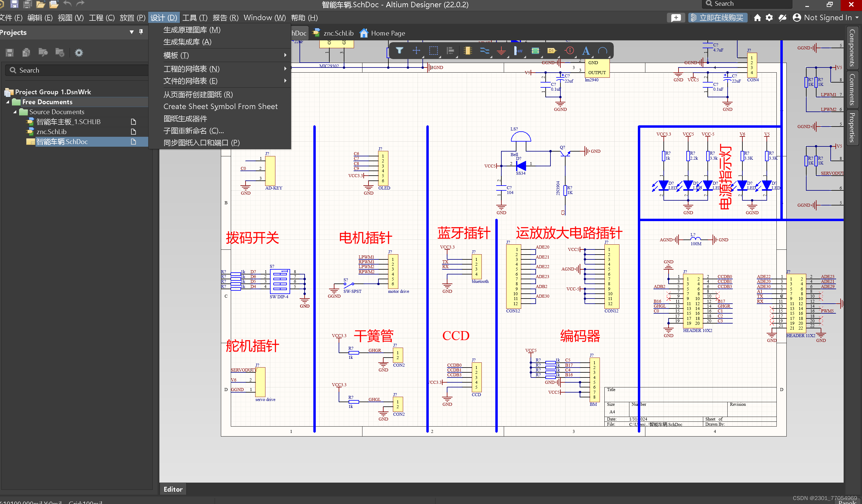Switch to the Home Page tab

[x=382, y=33]
